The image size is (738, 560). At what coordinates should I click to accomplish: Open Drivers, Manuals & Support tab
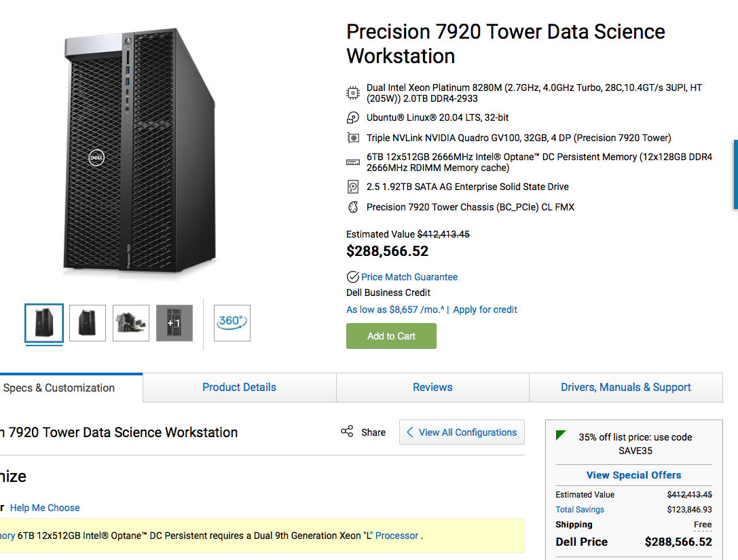click(625, 388)
